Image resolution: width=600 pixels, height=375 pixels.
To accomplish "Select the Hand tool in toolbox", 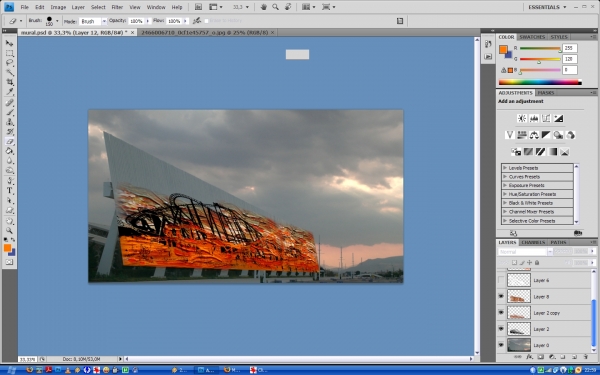I will [x=9, y=221].
